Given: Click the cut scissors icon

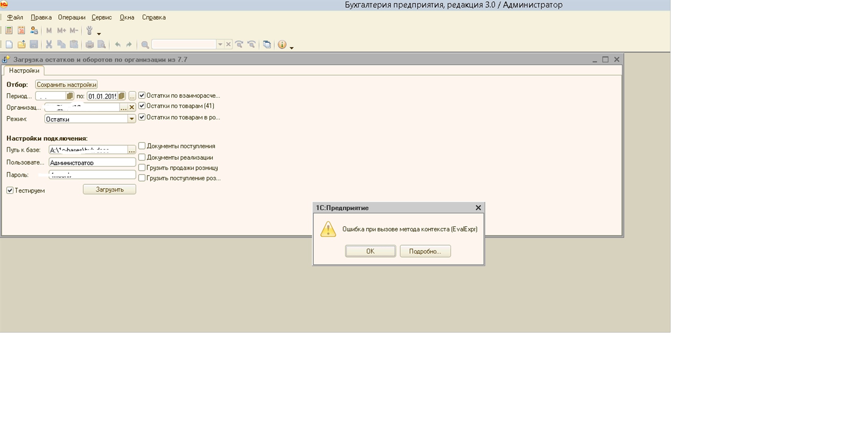Looking at the screenshot, I should [49, 44].
